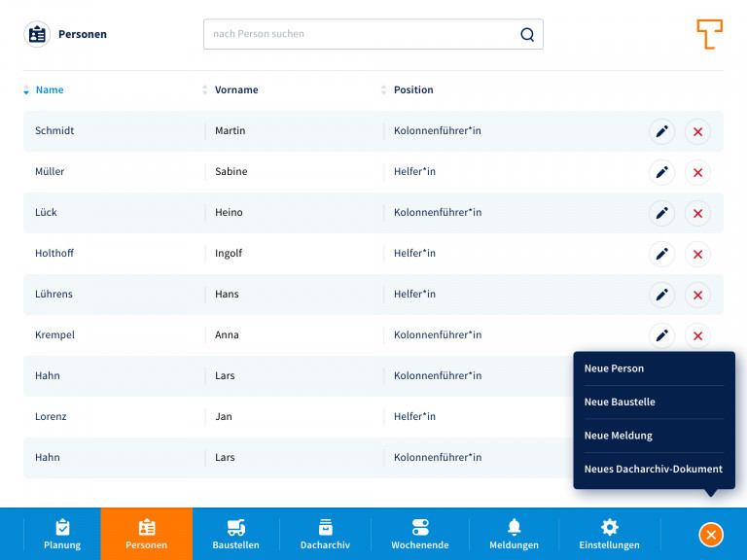Delete the Schmidt row with red X
The height and width of the screenshot is (560, 747).
pos(698,131)
